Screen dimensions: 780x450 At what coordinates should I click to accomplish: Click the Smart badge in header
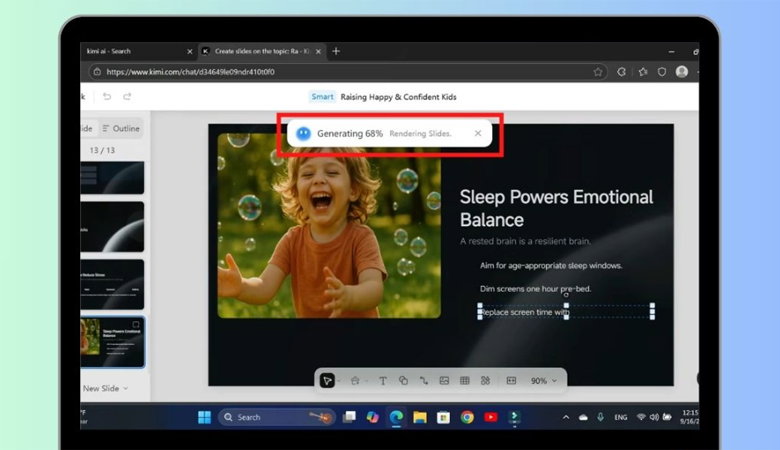(x=322, y=96)
